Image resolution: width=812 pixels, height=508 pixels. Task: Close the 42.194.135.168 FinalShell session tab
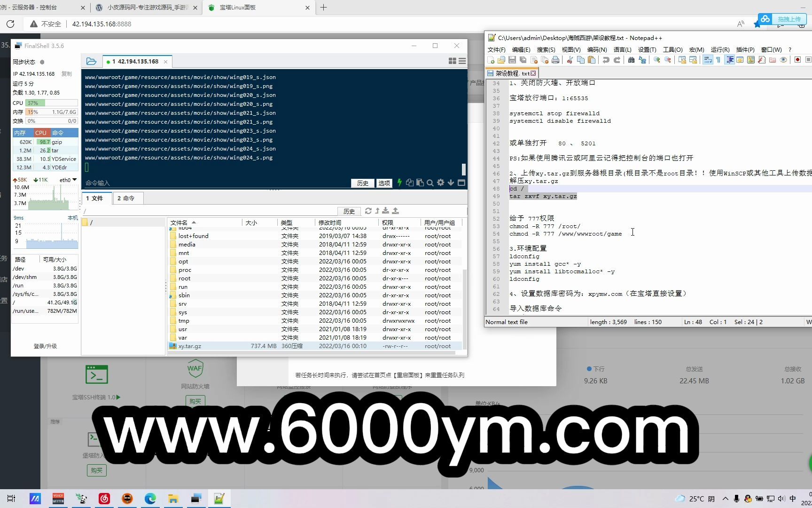pyautogui.click(x=165, y=62)
